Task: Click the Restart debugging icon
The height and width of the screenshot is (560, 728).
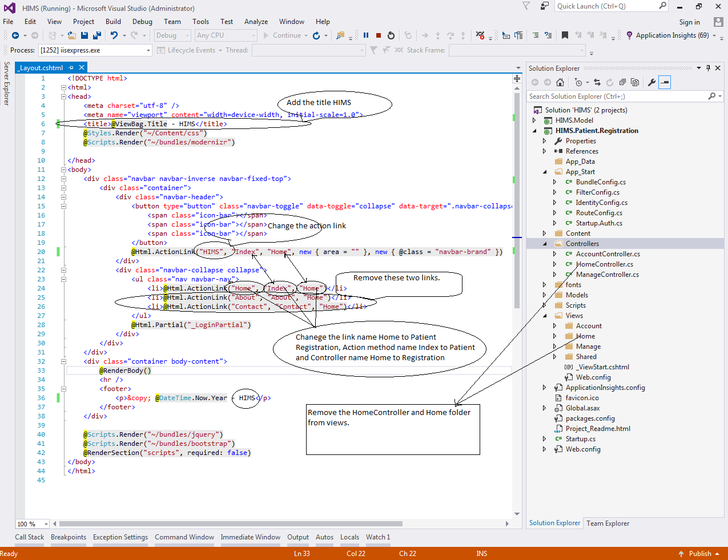Action: click(391, 35)
